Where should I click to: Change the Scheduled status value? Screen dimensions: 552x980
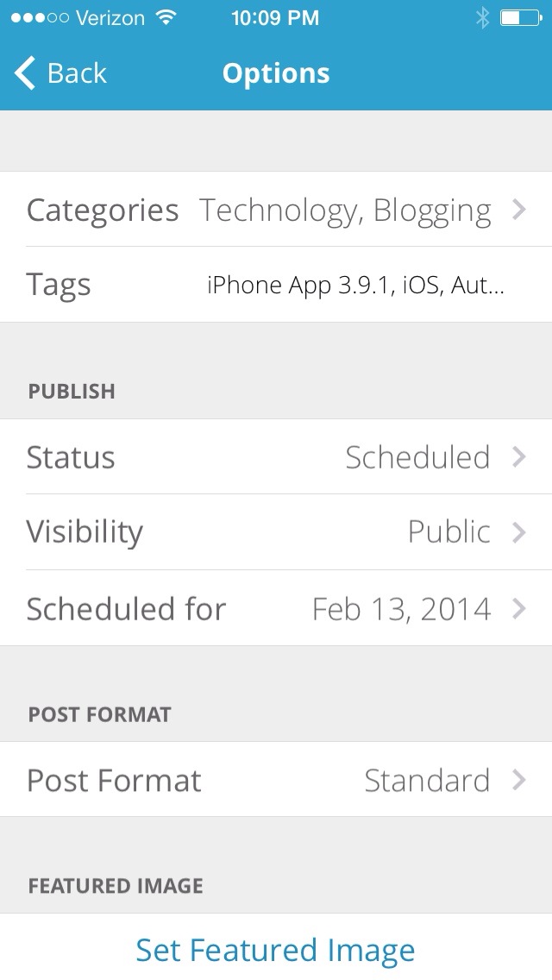pyautogui.click(x=417, y=457)
